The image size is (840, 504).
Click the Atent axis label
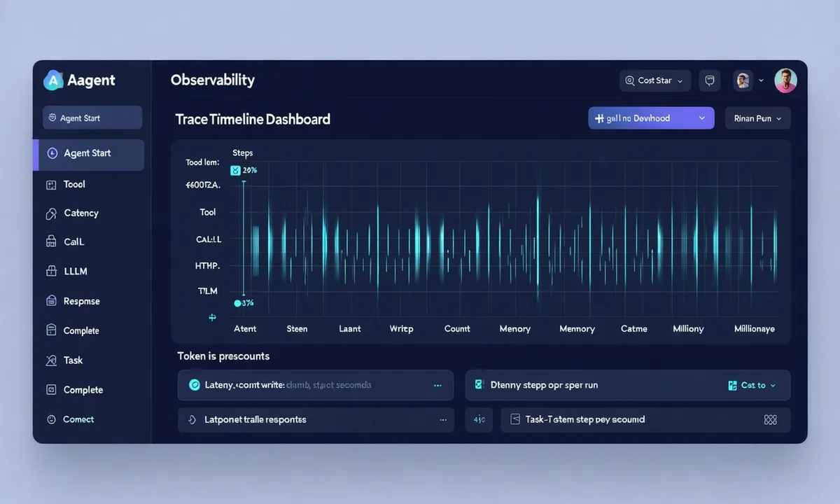tap(245, 329)
